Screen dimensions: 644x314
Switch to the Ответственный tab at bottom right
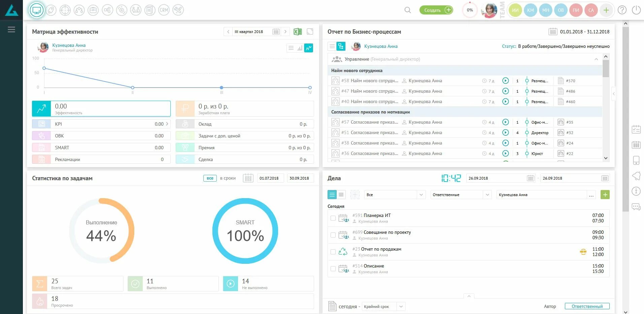point(587,306)
